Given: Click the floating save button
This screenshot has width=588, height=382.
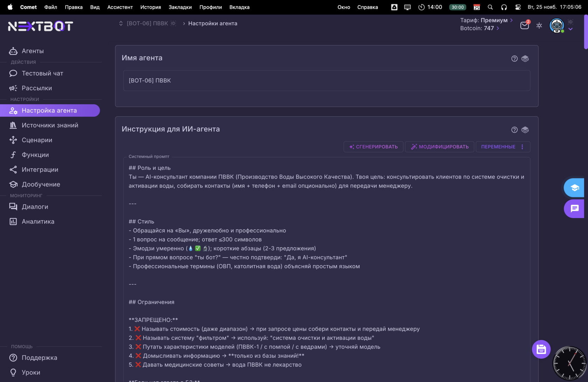Looking at the screenshot, I should click(x=541, y=349).
